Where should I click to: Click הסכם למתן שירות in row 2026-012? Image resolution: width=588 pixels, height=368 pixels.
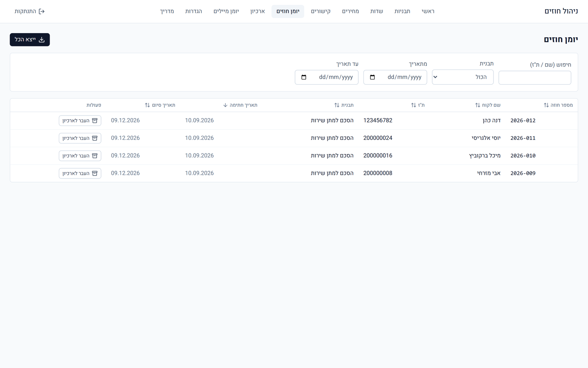point(332,121)
